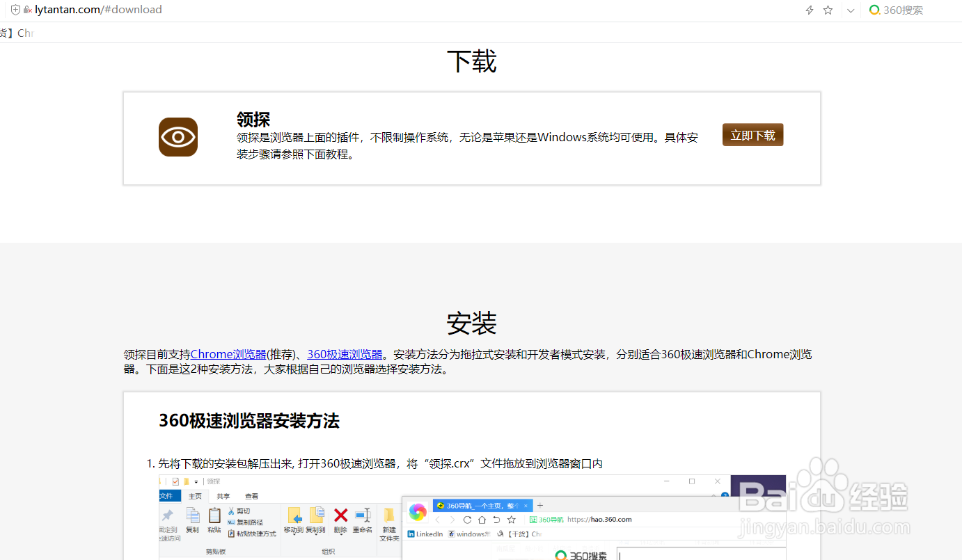Click the home icon in tutorial screenshot browser

(x=482, y=520)
